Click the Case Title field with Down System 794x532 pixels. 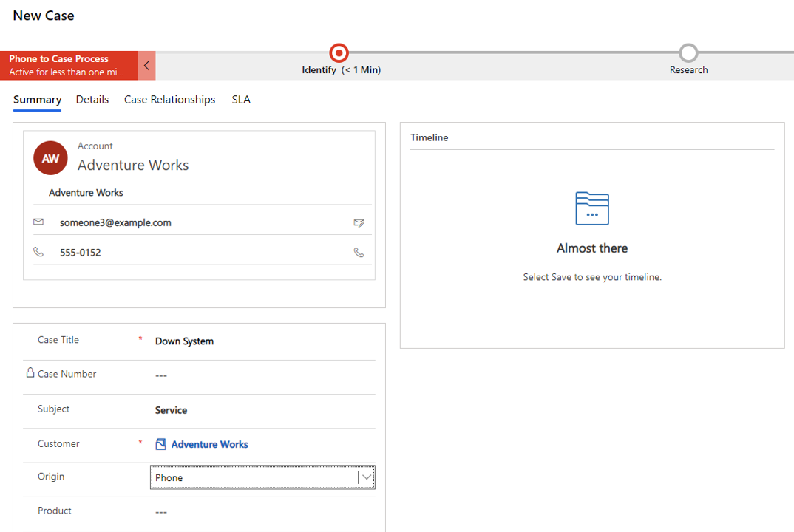point(262,341)
